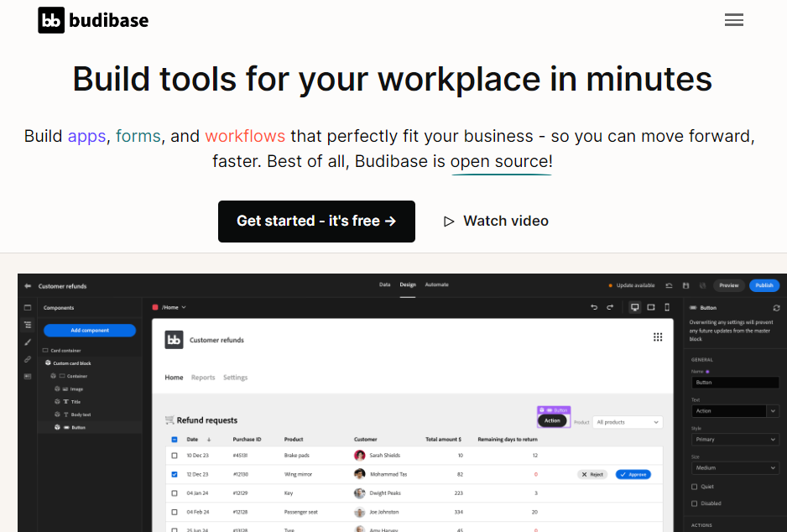
Task: Click the Publish button
Action: [x=764, y=285]
